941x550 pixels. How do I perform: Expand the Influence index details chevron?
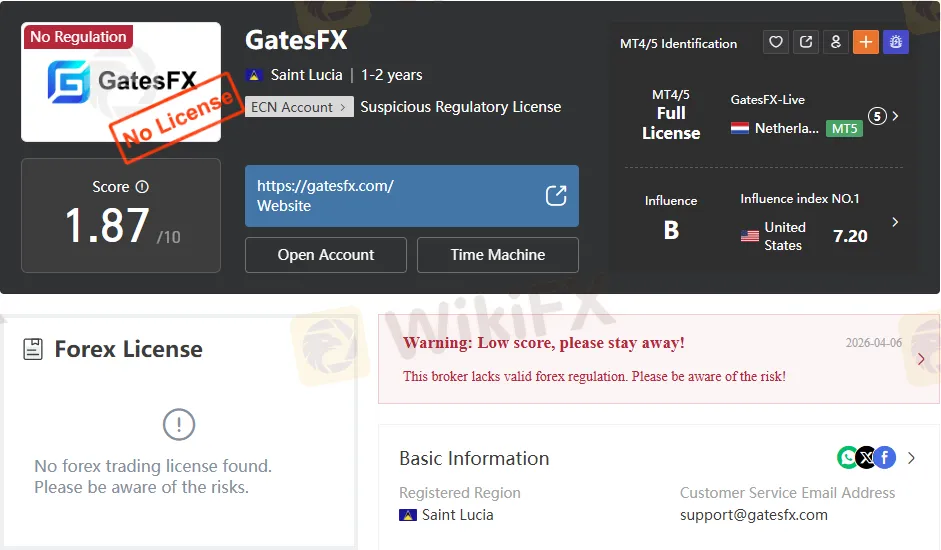coord(895,222)
